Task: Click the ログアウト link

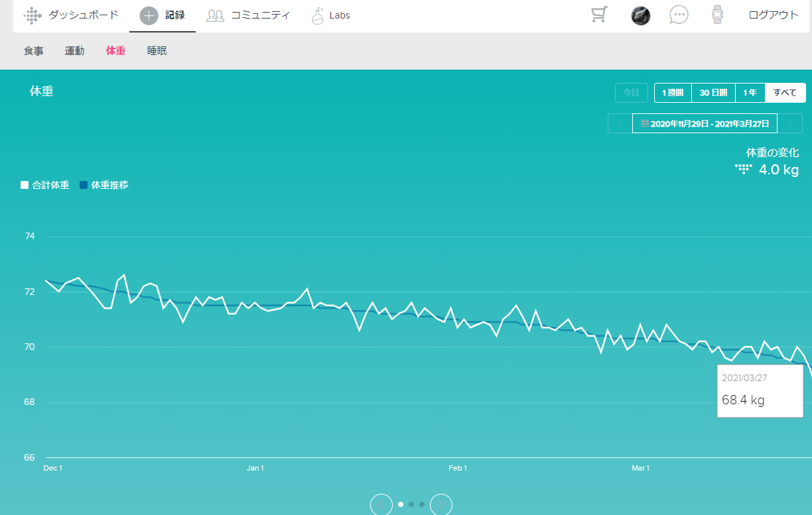Action: tap(774, 15)
